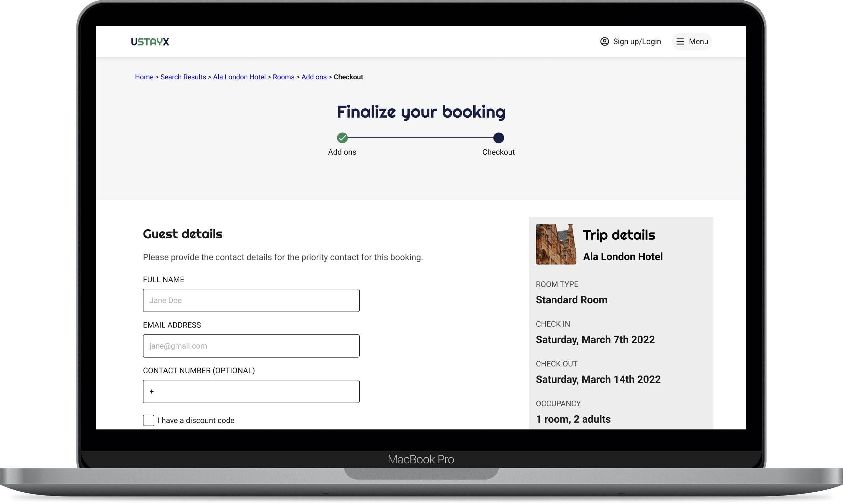Click the progress line between steps
Image resolution: width=843 pixels, height=504 pixels.
click(420, 138)
